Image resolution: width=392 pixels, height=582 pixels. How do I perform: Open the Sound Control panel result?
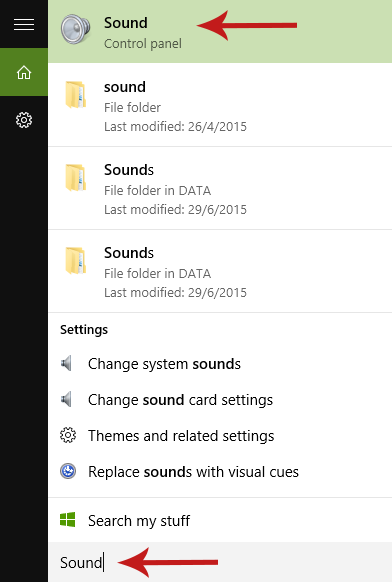[x=220, y=31]
